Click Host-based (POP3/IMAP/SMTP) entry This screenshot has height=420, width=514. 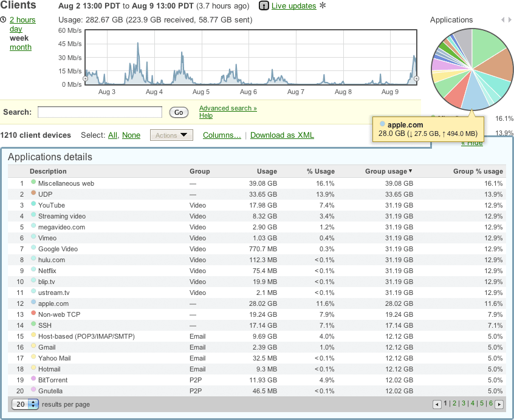[86, 336]
